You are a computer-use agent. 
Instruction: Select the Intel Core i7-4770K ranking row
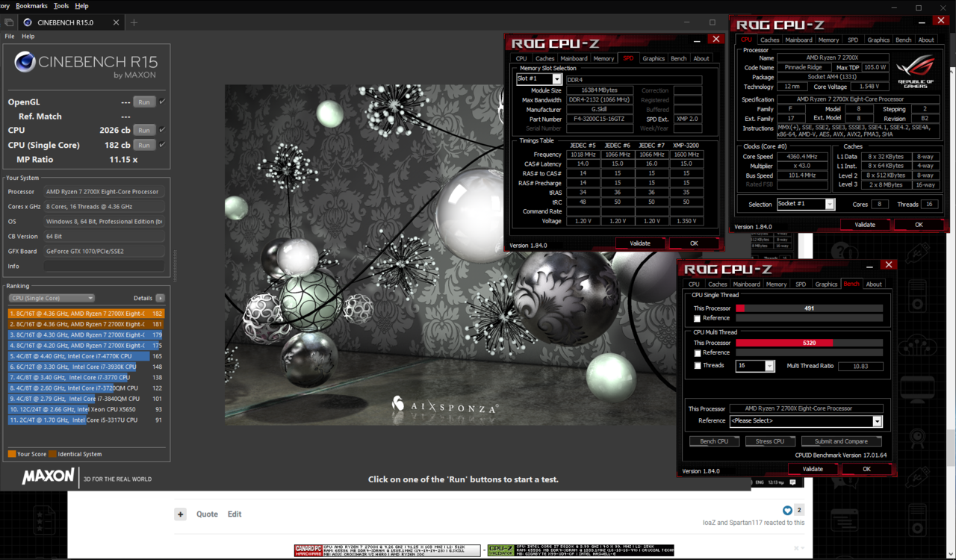[x=86, y=356]
